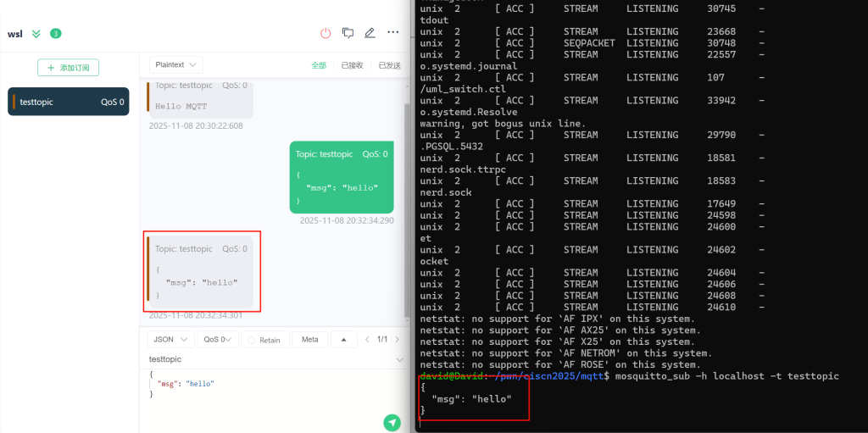Open the JSON payload type dropdown

click(170, 340)
